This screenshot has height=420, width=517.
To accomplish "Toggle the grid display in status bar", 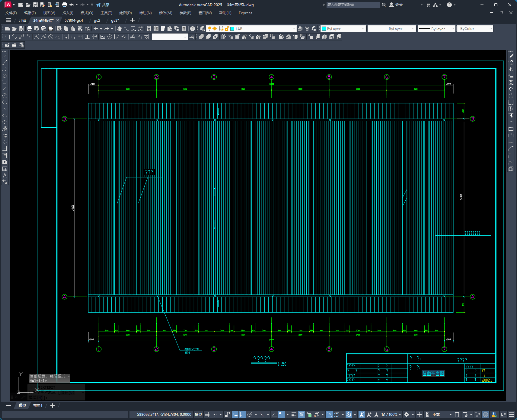I will click(x=207, y=415).
